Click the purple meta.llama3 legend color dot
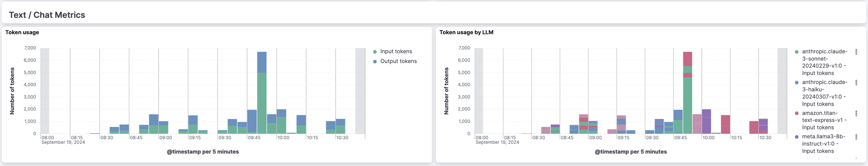The image size is (868, 166). tap(797, 137)
